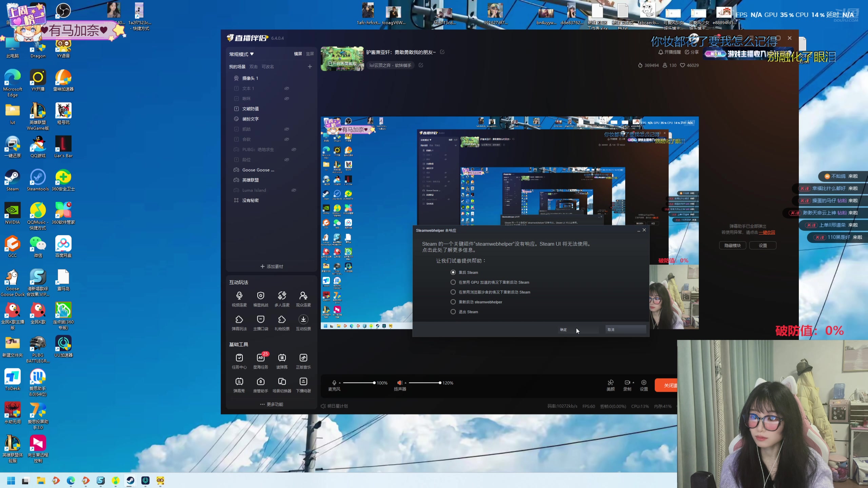This screenshot has height=488, width=868.
Task: Adjust speaker volume slider handle
Action: pyautogui.click(x=440, y=383)
